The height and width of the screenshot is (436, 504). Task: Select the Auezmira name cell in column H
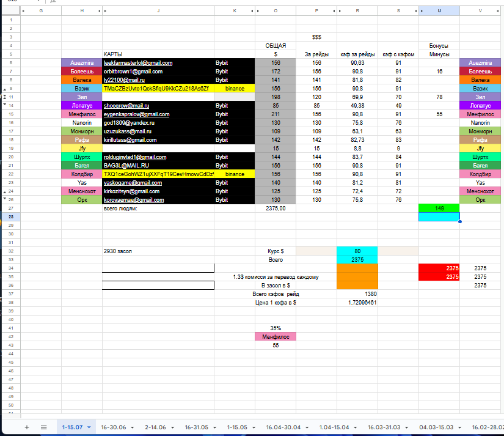(82, 63)
